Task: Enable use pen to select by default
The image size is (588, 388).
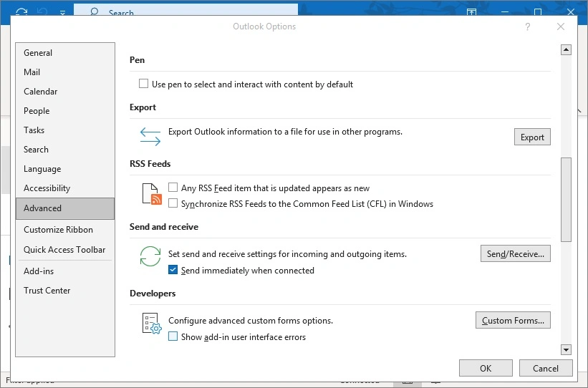Action: [x=143, y=83]
